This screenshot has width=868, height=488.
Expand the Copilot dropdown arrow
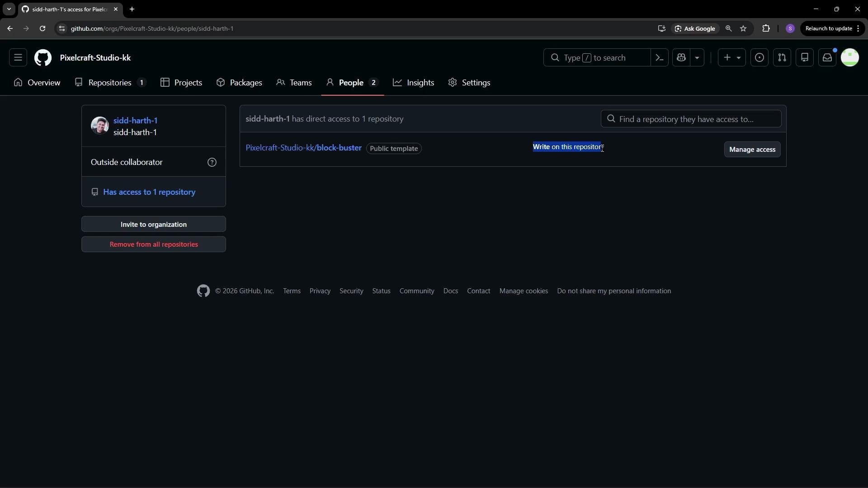[697, 58]
